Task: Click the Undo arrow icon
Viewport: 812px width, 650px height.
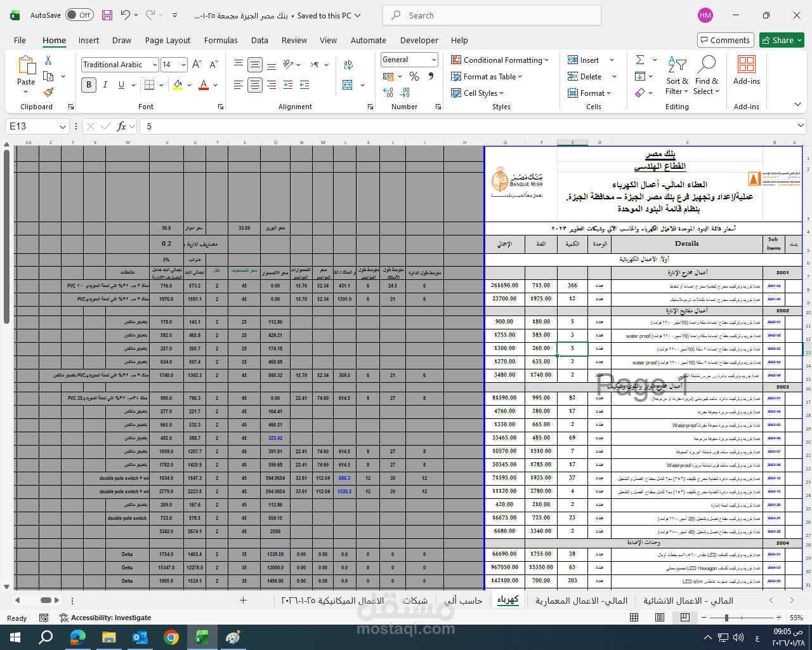Action: click(126, 15)
